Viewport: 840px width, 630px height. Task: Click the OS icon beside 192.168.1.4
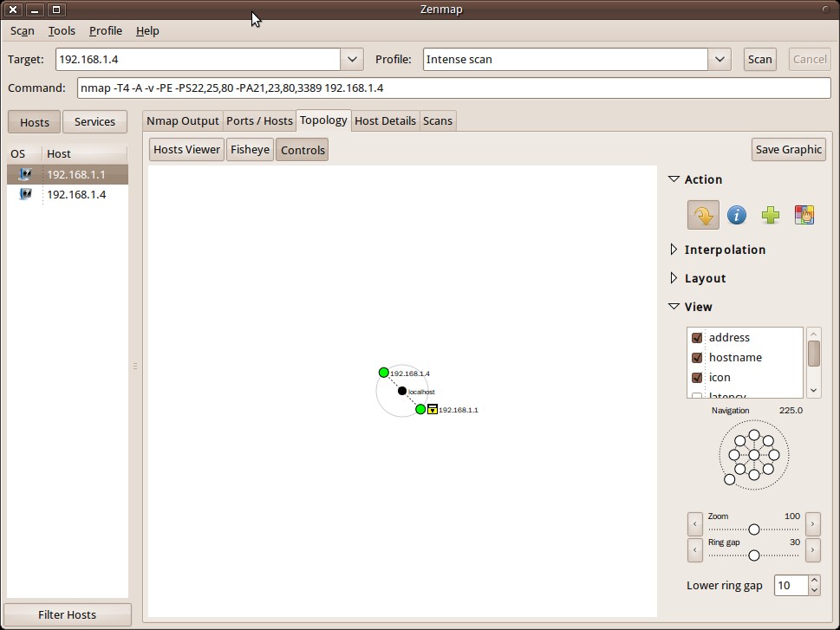(x=25, y=194)
